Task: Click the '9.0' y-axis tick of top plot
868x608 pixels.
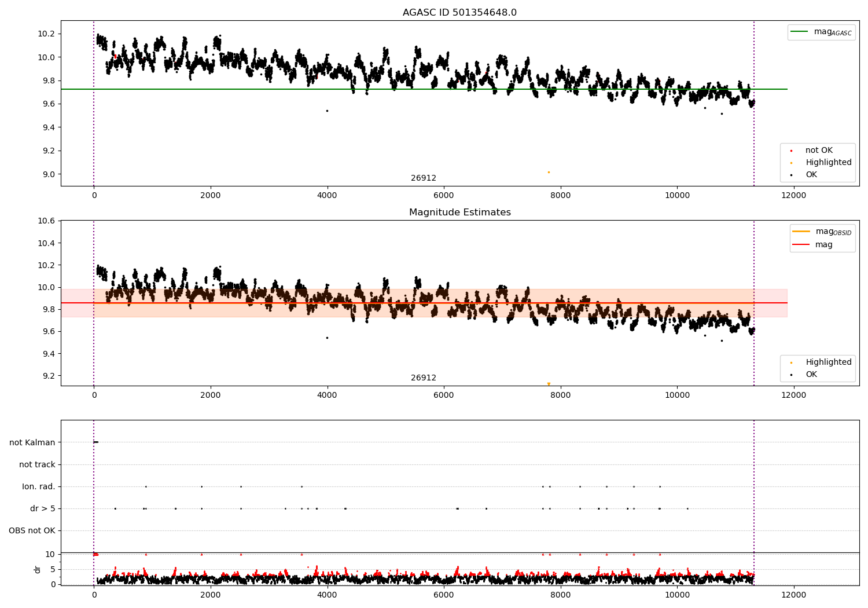Action: (49, 174)
